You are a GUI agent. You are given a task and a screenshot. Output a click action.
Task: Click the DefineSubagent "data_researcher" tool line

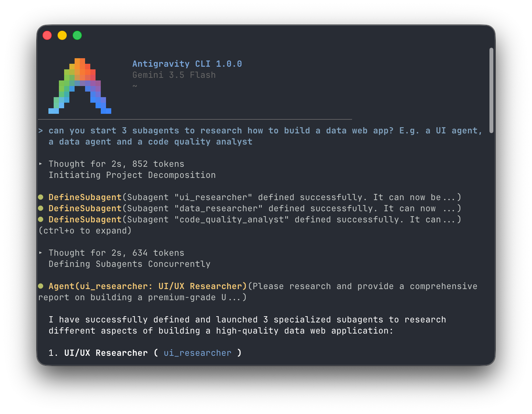point(250,208)
